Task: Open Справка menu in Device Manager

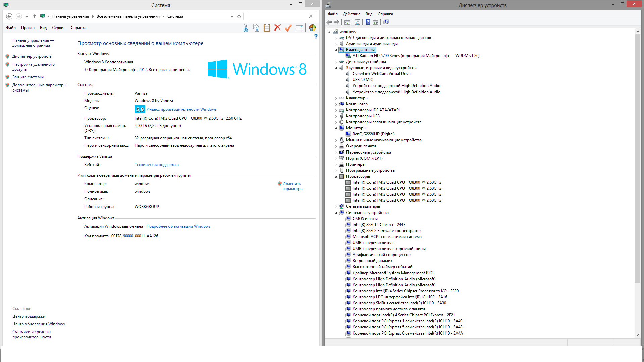Action: (x=385, y=14)
